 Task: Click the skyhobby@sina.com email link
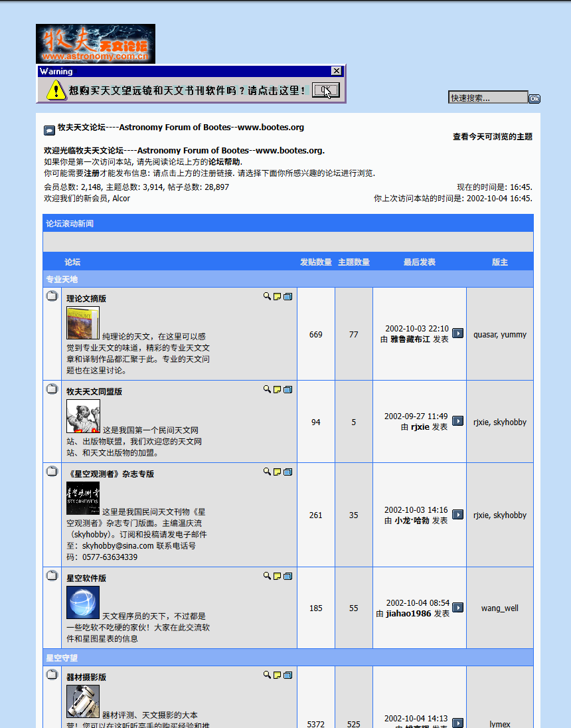[117, 546]
